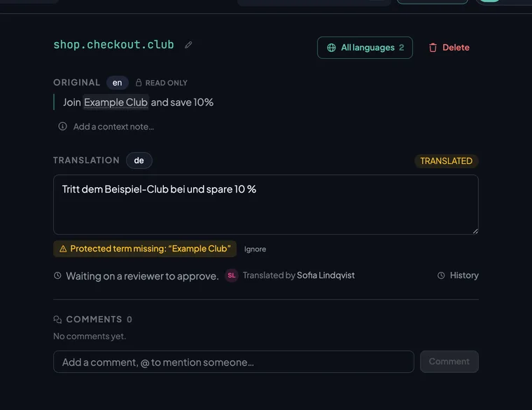Click the original text Join Example Club

coord(138,102)
